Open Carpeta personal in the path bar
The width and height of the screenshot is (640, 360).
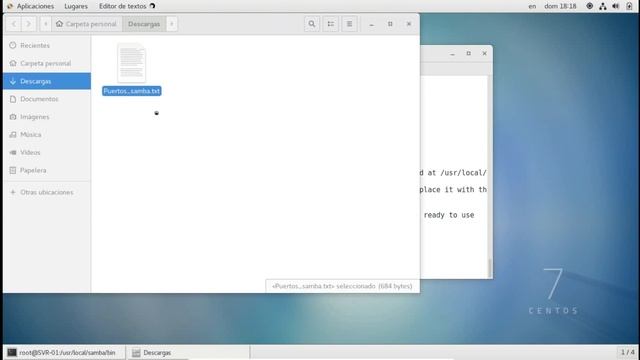87,24
